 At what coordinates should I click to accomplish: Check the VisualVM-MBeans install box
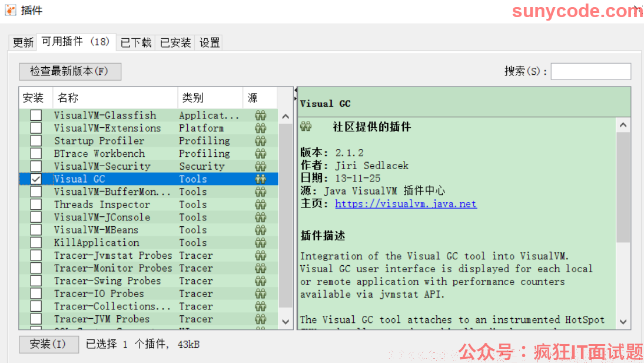tap(36, 230)
